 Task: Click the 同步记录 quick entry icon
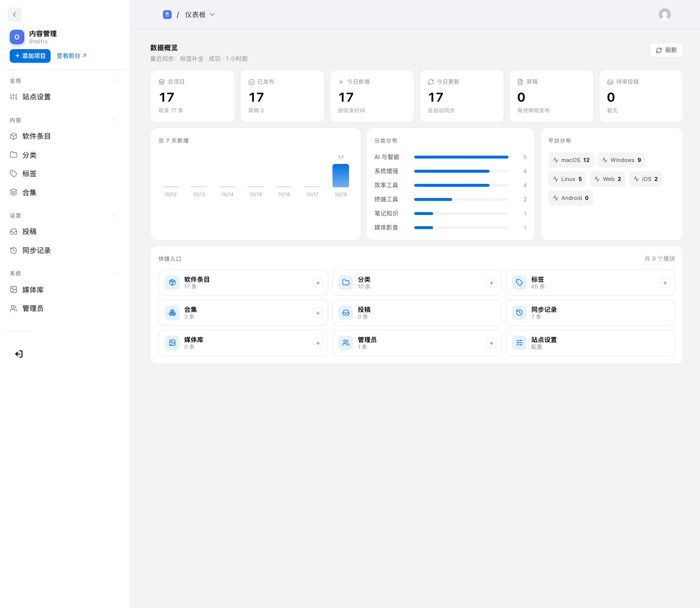(519, 313)
